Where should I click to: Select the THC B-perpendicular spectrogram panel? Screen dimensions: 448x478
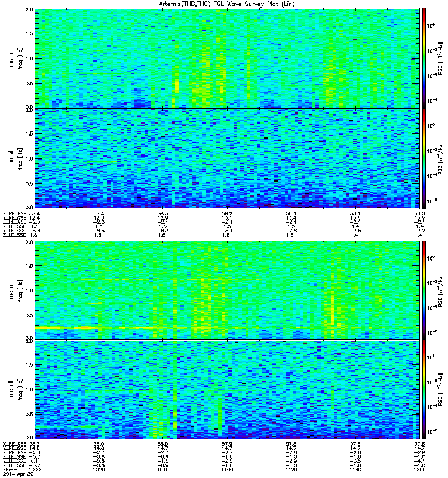pyautogui.click(x=228, y=290)
